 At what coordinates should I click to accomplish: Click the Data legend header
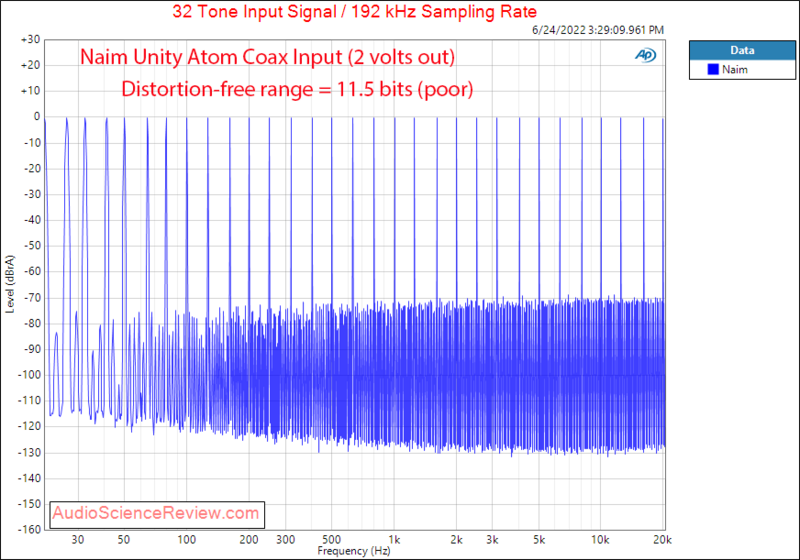coord(742,50)
